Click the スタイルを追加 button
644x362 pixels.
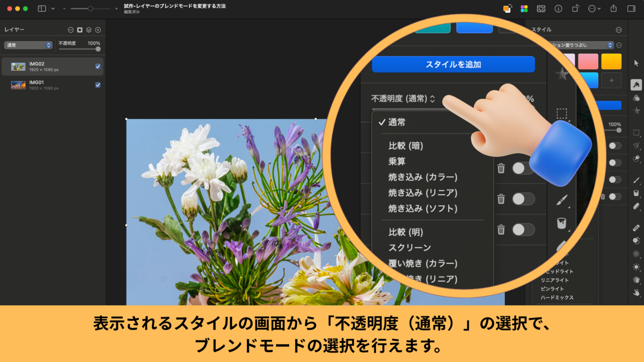click(453, 64)
